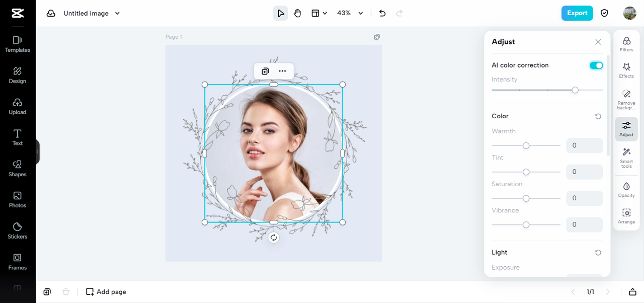This screenshot has width=644, height=303.
Task: Redo the last action
Action: (399, 13)
